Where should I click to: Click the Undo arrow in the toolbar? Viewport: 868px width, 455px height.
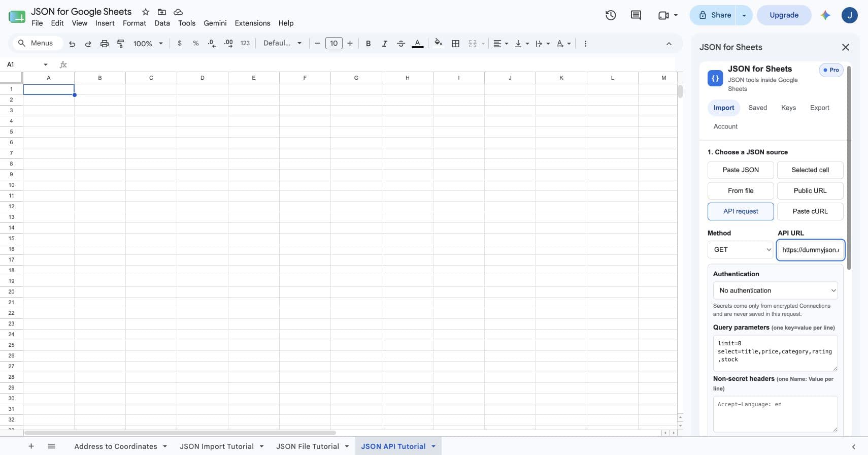click(x=72, y=44)
